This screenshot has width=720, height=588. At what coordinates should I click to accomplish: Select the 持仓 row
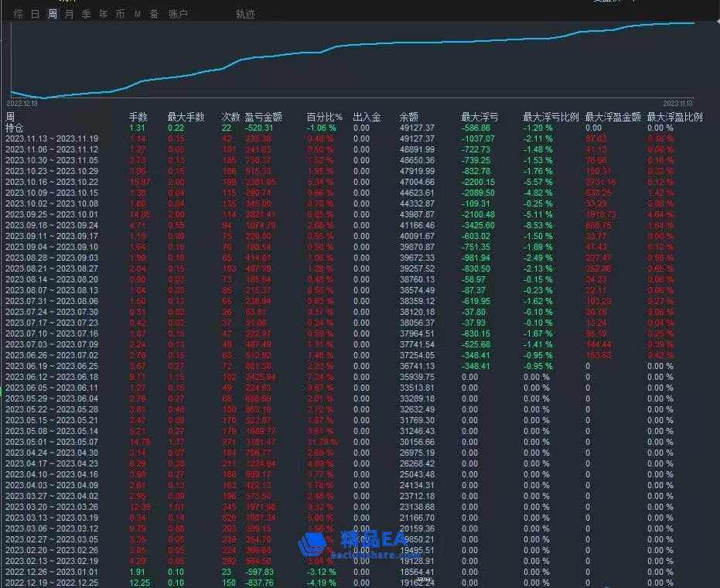[x=14, y=128]
